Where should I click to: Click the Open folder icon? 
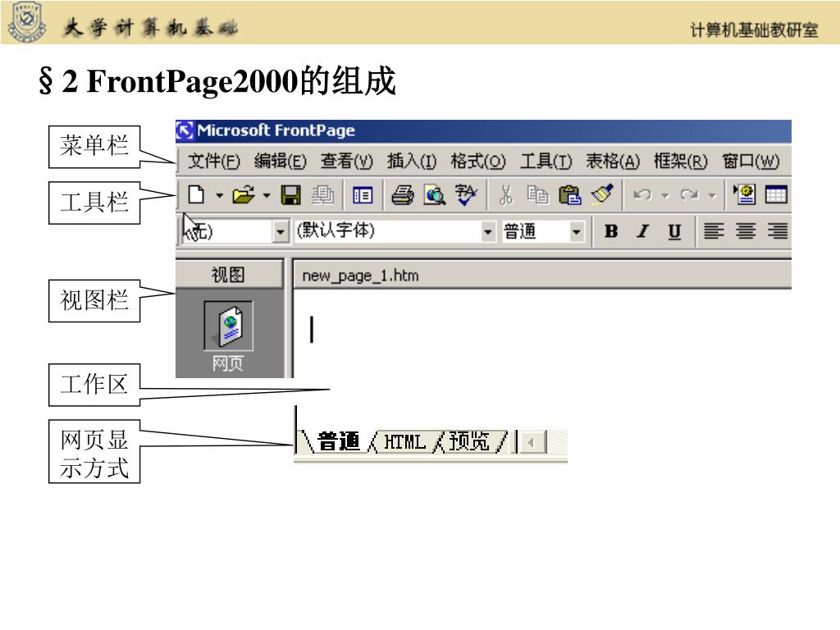(244, 195)
